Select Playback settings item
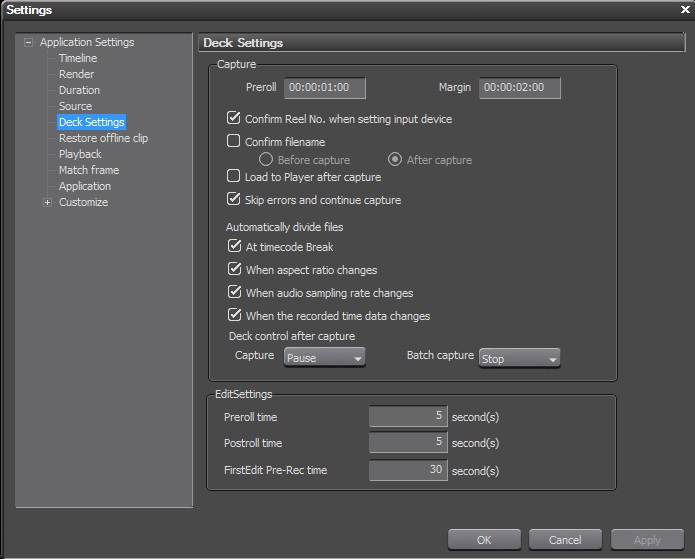Viewport: 695px width, 559px height. point(80,154)
